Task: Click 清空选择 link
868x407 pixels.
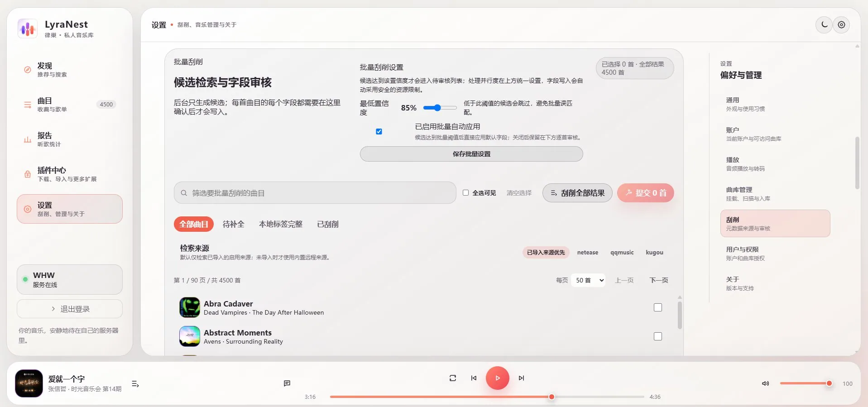Action: pyautogui.click(x=519, y=193)
